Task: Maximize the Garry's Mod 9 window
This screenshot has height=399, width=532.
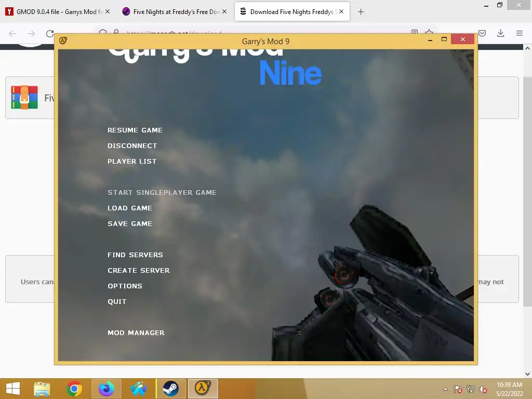Action: [444, 39]
